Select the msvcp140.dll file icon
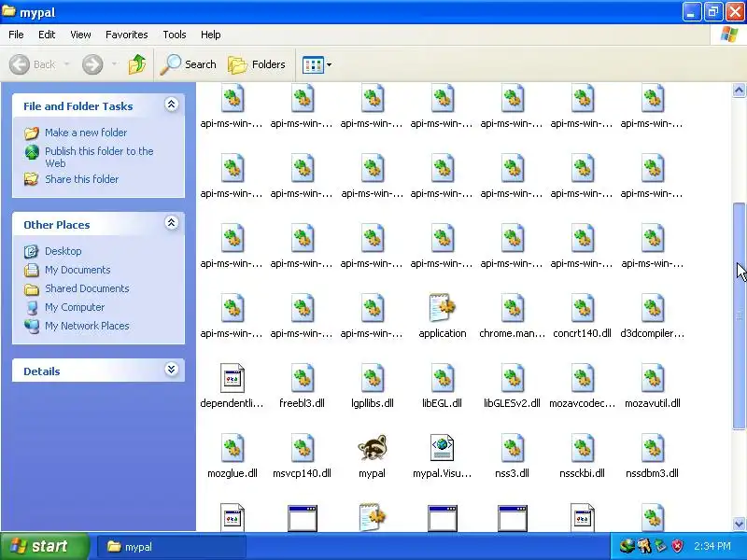The width and height of the screenshot is (747, 560). point(302,448)
